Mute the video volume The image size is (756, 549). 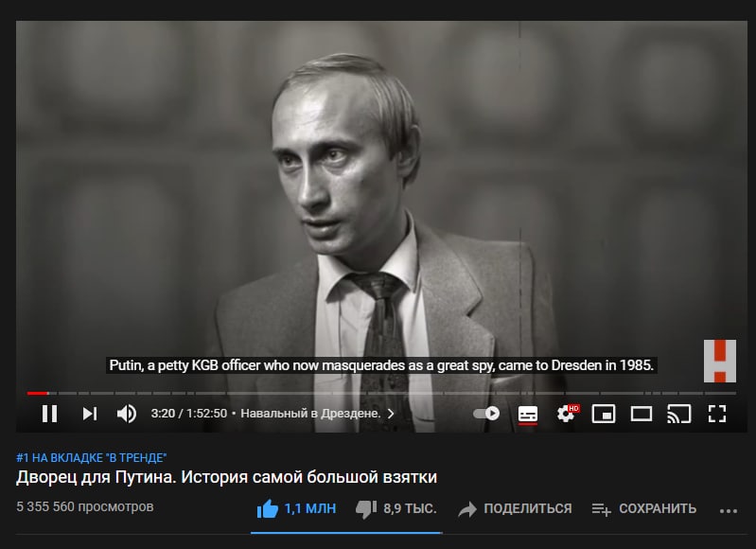127,414
